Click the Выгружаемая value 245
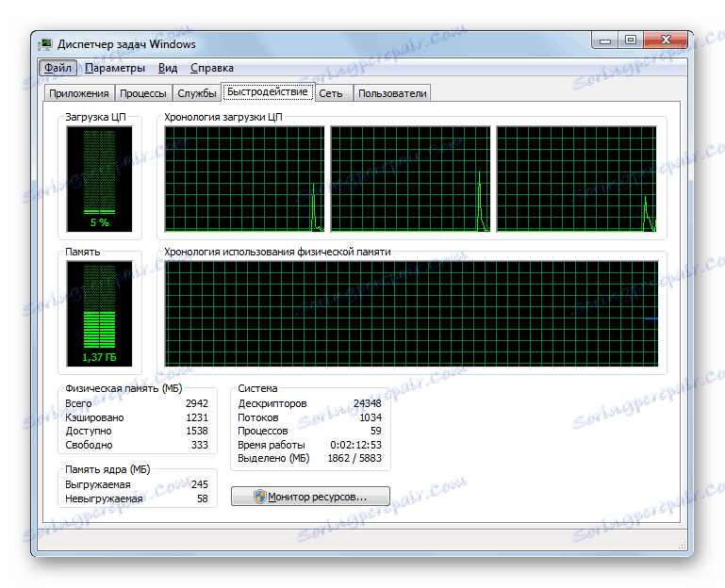This screenshot has width=725, height=588. point(200,484)
